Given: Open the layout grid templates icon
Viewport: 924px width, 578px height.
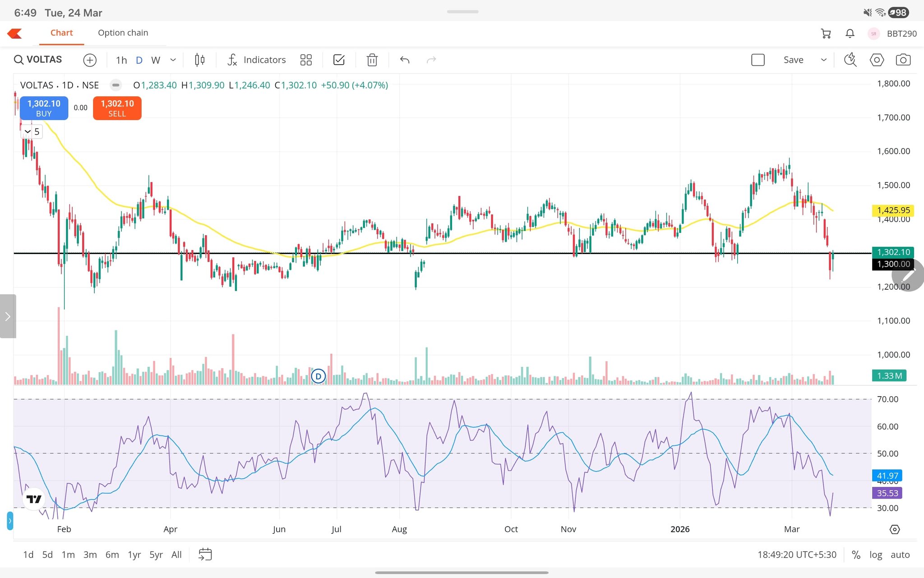Looking at the screenshot, I should pos(306,60).
